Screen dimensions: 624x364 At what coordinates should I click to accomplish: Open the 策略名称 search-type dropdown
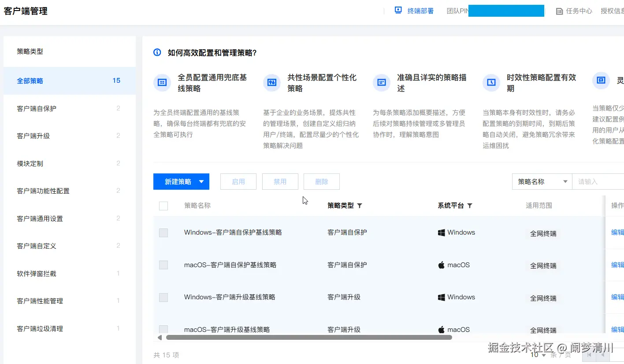coord(542,181)
